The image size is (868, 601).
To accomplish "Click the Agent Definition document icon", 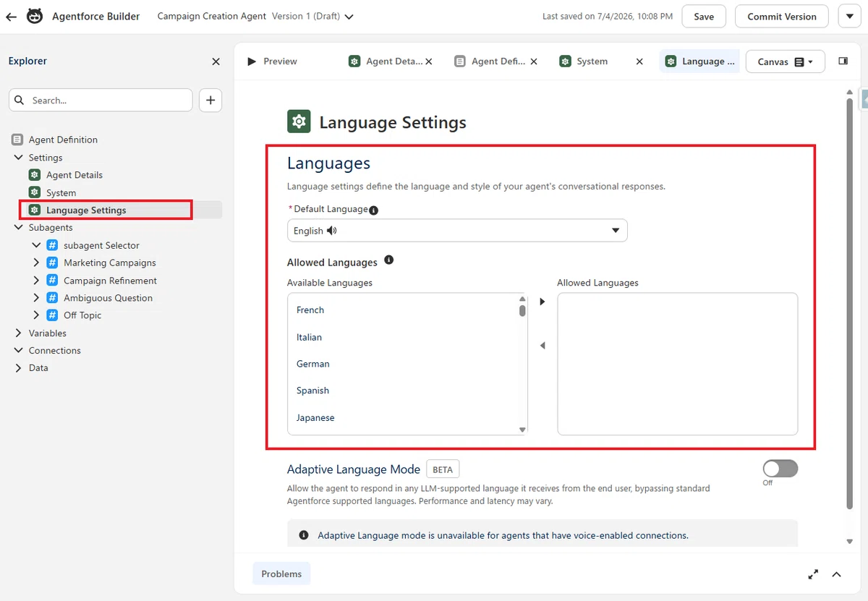I will coord(17,140).
